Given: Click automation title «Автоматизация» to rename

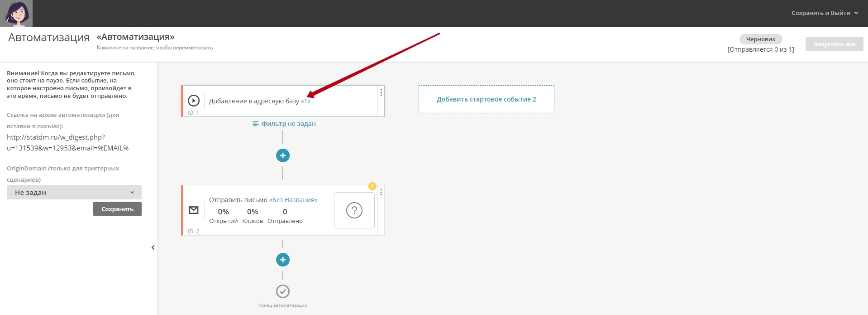Looking at the screenshot, I should point(135,37).
